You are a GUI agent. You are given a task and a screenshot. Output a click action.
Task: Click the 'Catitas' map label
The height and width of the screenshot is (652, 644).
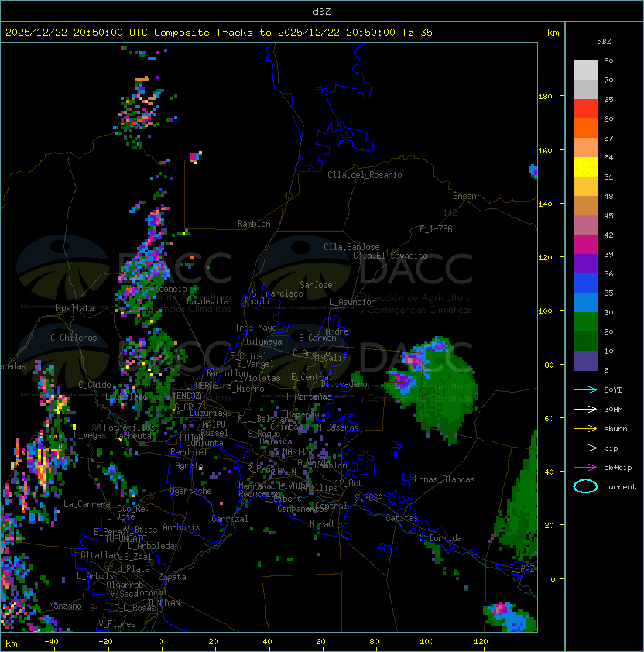(x=402, y=518)
